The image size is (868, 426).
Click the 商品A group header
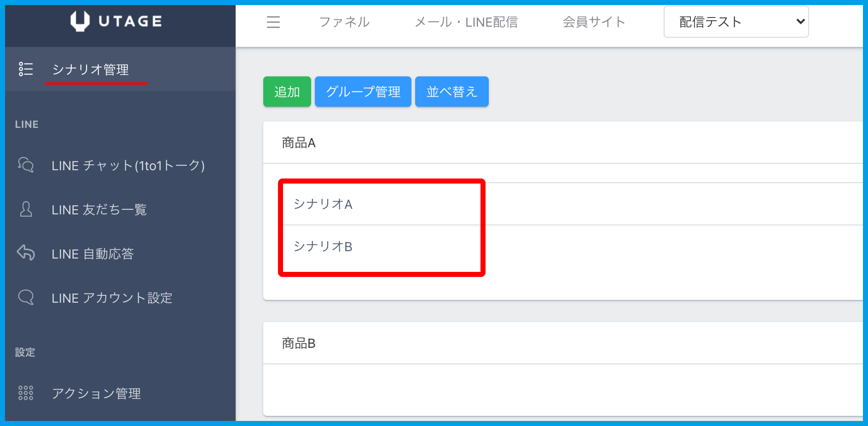click(x=299, y=143)
